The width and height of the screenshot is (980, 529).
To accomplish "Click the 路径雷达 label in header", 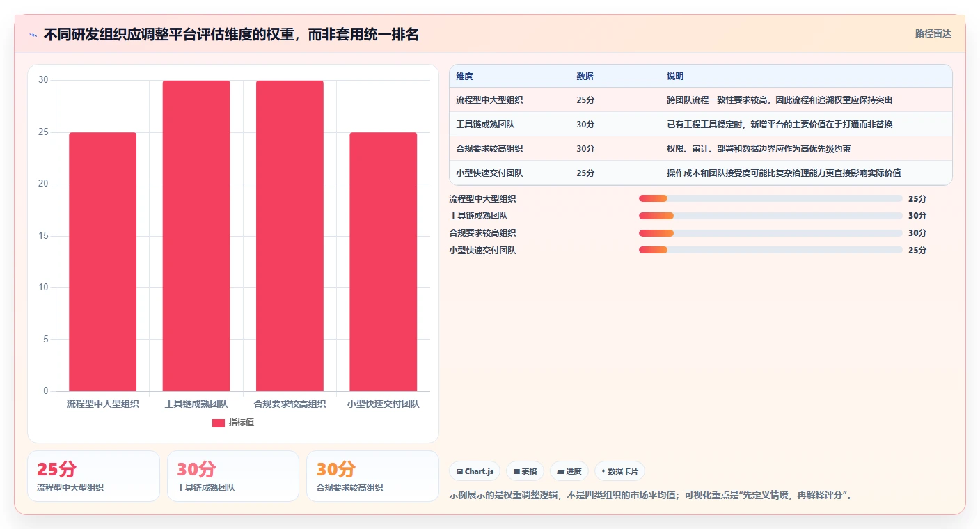I will (933, 33).
